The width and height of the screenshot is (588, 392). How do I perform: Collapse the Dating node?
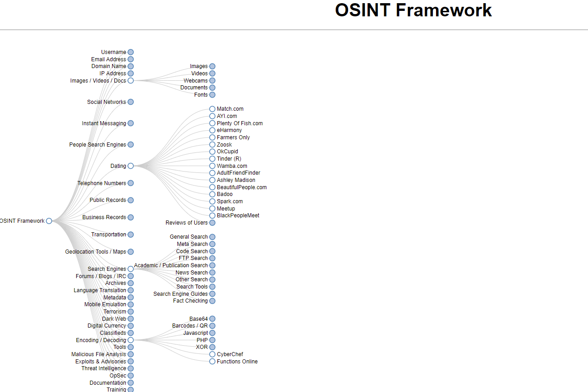pos(131,166)
